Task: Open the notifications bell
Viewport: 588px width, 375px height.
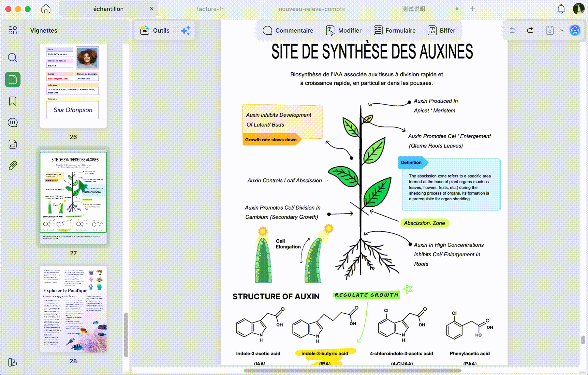Action: (x=561, y=9)
